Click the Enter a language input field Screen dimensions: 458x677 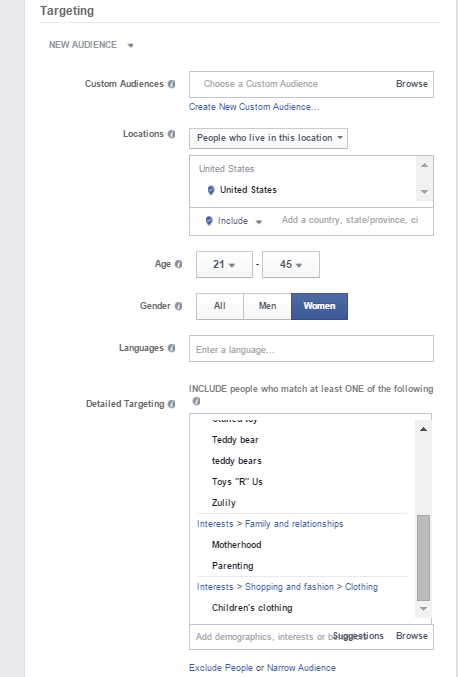coord(311,348)
